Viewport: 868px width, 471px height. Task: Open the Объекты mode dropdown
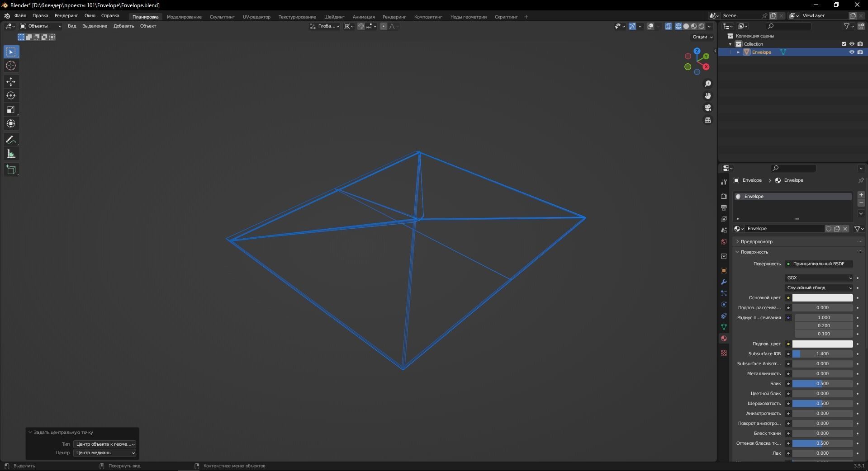41,26
